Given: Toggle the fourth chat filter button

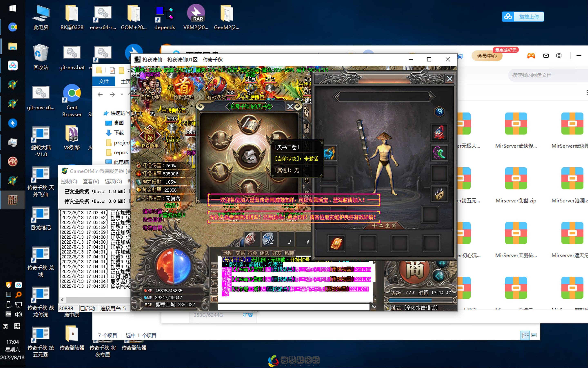Looking at the screenshot, I should click(x=214, y=290).
